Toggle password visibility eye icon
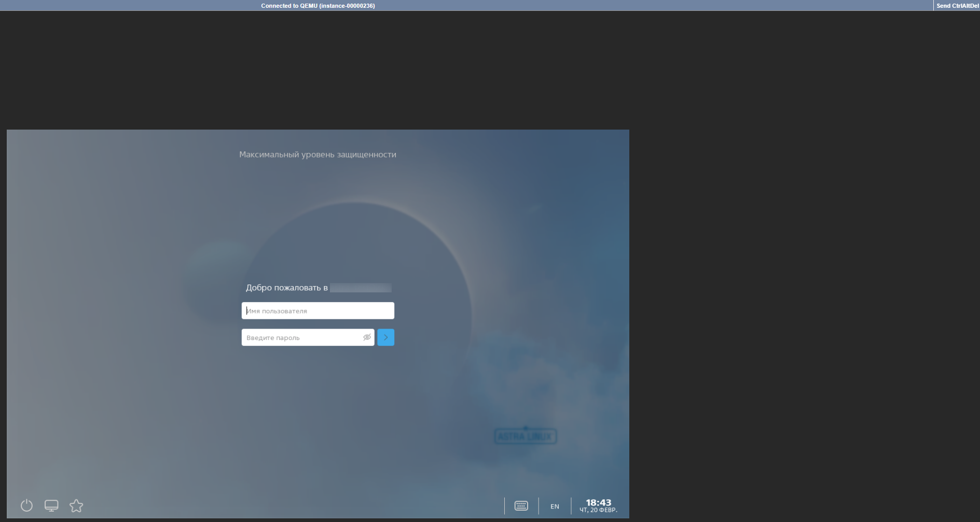The image size is (980, 522). tap(367, 337)
